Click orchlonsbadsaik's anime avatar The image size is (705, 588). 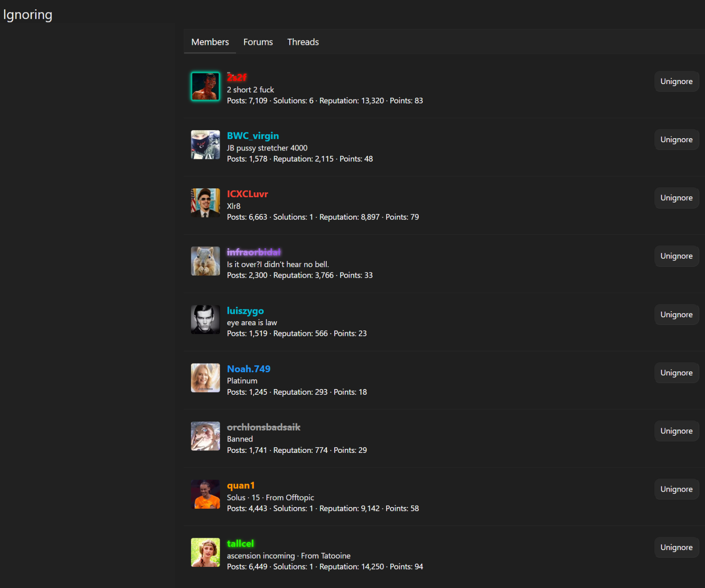point(205,436)
